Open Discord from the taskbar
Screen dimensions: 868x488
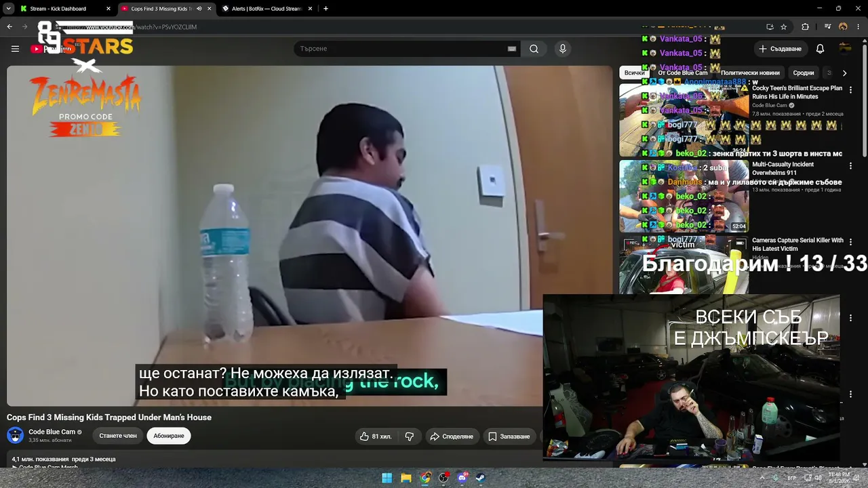tap(462, 478)
